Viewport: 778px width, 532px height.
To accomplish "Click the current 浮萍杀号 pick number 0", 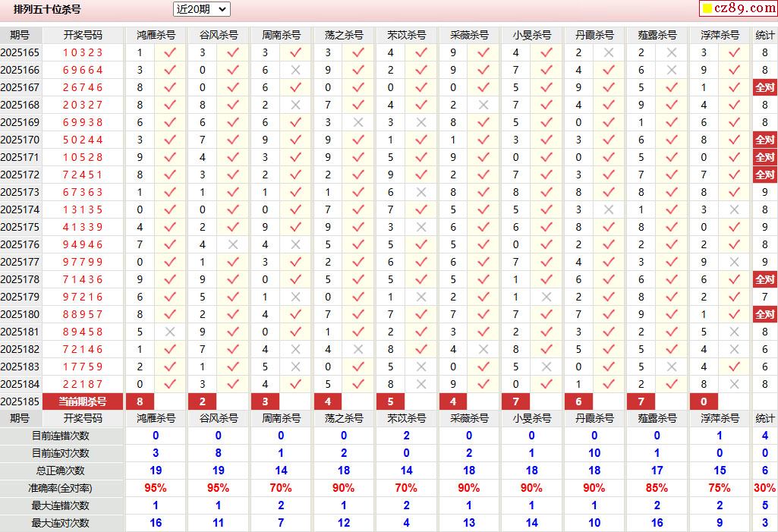I will tap(704, 401).
